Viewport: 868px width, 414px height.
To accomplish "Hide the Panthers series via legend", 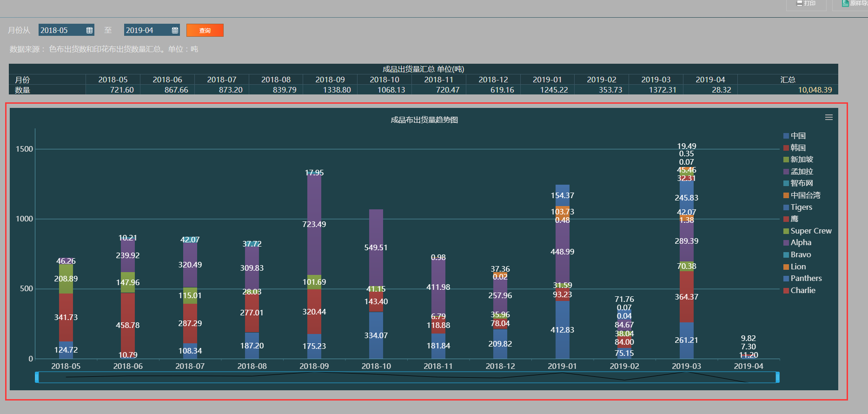I will click(x=803, y=279).
